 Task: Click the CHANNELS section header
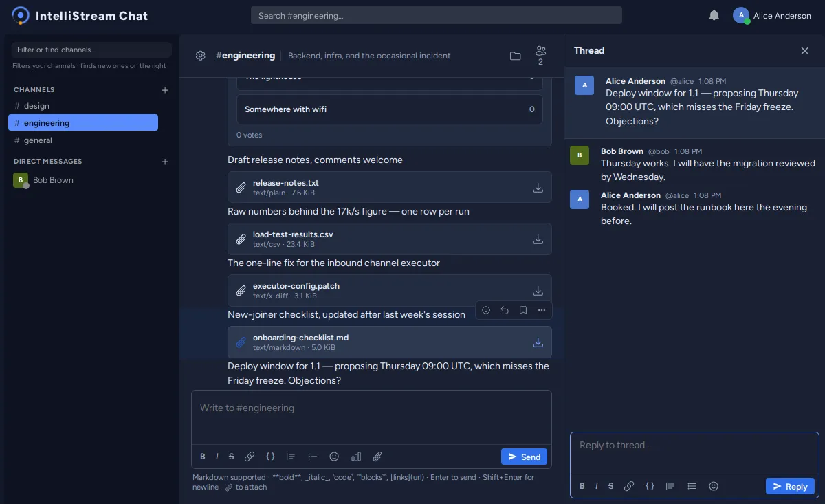tap(34, 90)
